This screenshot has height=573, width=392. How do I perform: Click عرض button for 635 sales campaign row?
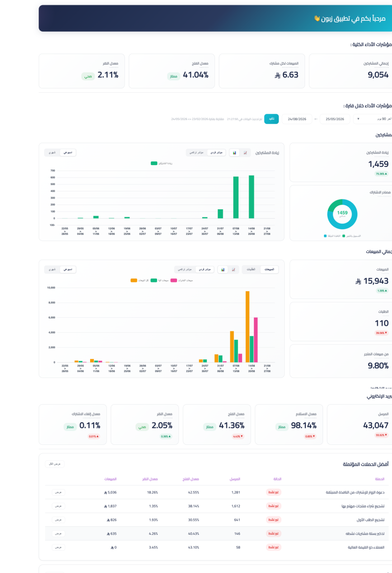point(58,534)
